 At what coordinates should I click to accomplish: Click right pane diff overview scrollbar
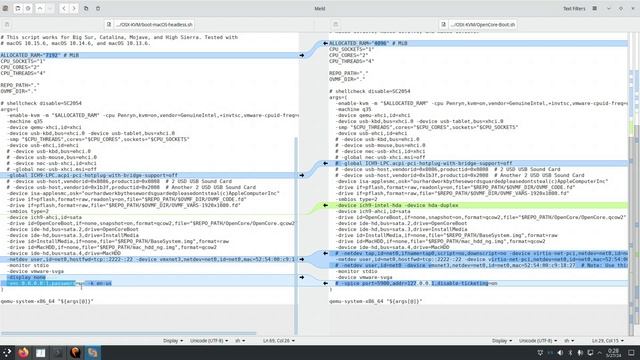(x=636, y=184)
